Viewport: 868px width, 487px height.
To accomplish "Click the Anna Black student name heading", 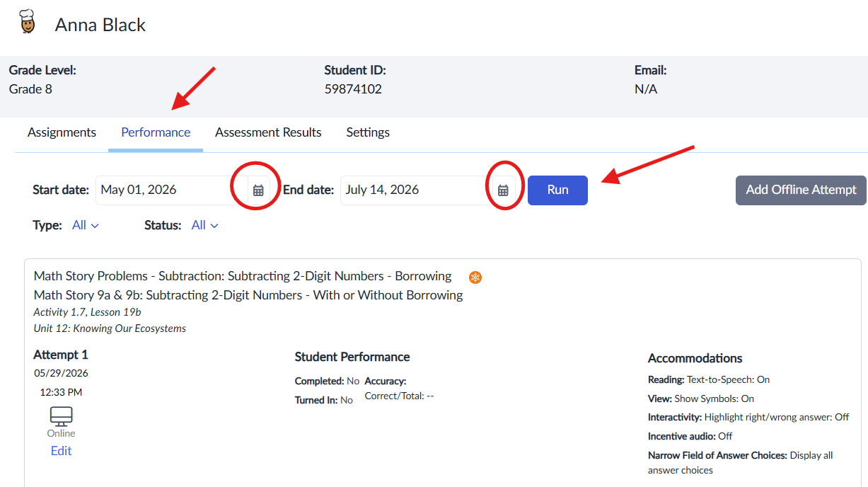I will (100, 25).
